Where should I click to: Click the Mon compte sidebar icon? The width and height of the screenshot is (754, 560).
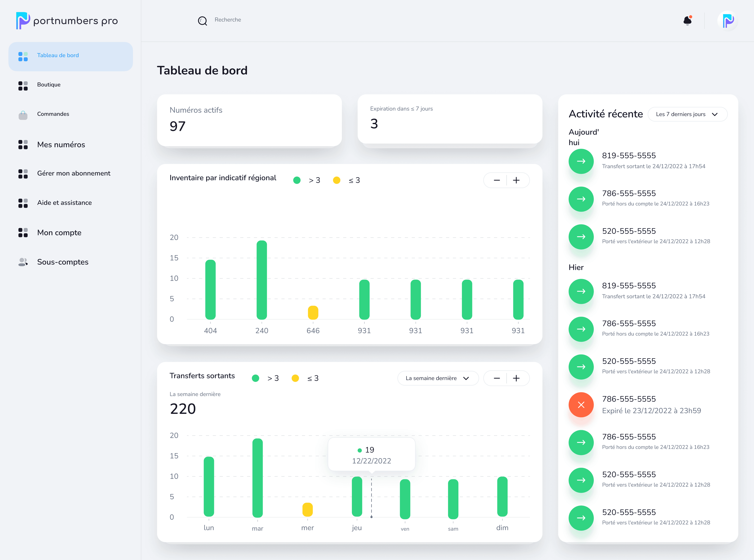(23, 233)
